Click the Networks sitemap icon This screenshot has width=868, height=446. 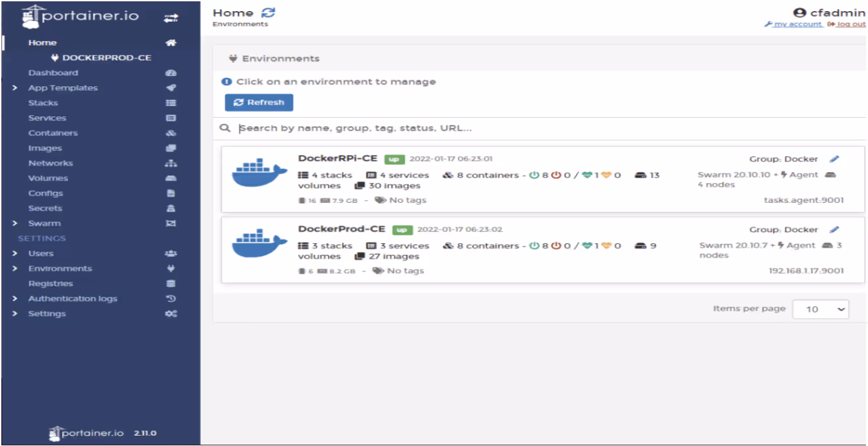coord(171,163)
